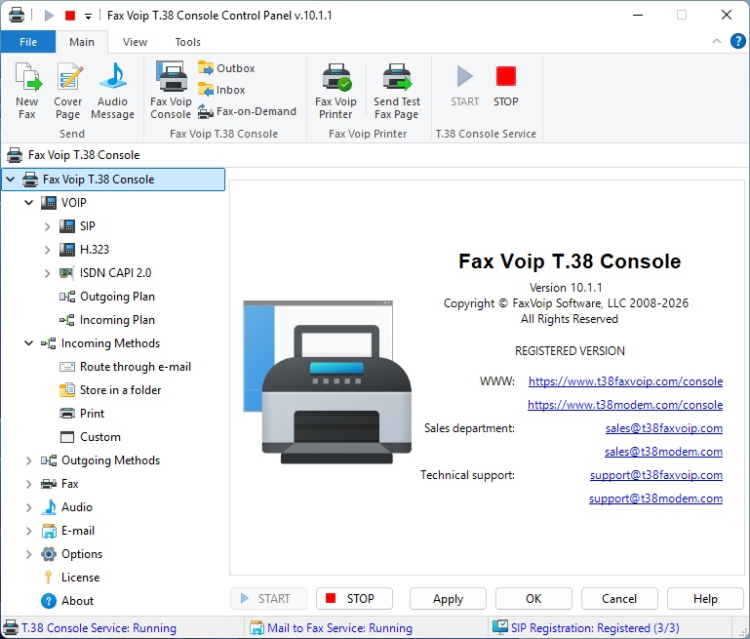The height and width of the screenshot is (639, 750).
Task: Collapse the ribbon with the up chevron
Action: point(717,42)
